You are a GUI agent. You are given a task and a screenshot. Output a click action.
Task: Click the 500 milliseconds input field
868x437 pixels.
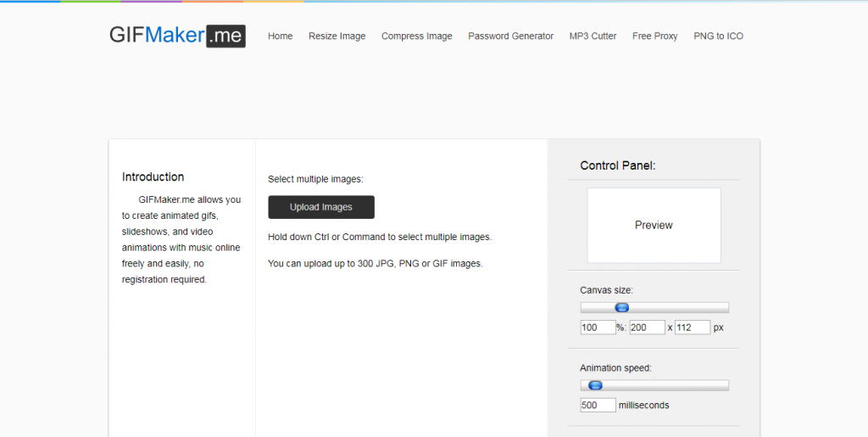pyautogui.click(x=598, y=405)
